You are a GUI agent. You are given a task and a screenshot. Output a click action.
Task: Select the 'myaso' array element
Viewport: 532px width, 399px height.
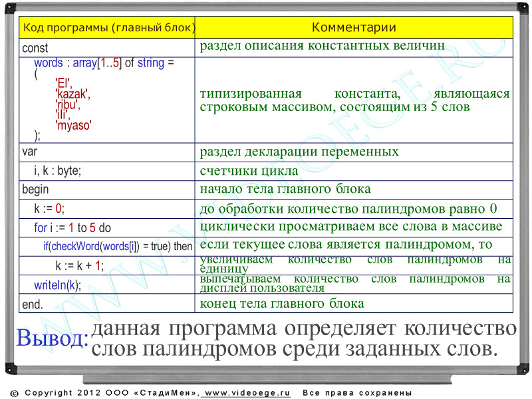pyautogui.click(x=73, y=125)
